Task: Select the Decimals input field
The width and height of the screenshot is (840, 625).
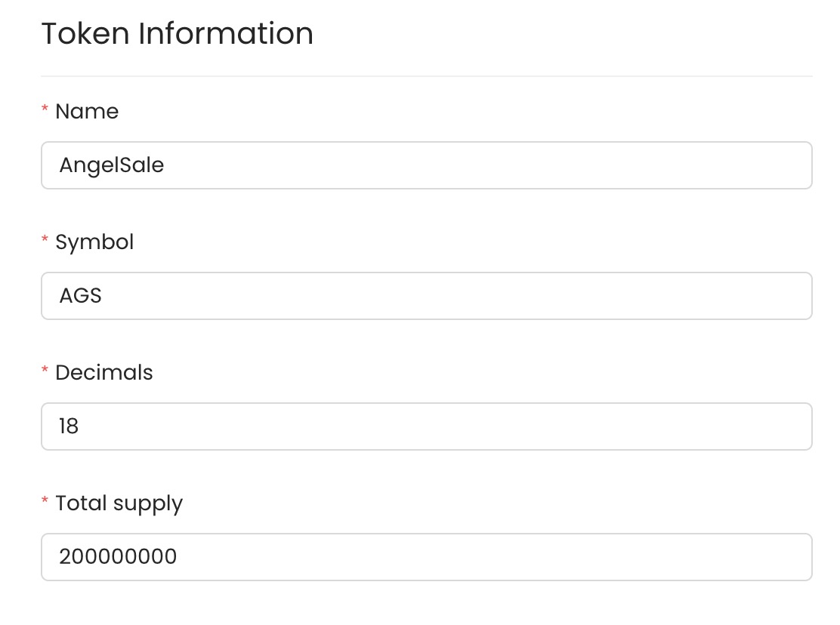Action: point(427,426)
